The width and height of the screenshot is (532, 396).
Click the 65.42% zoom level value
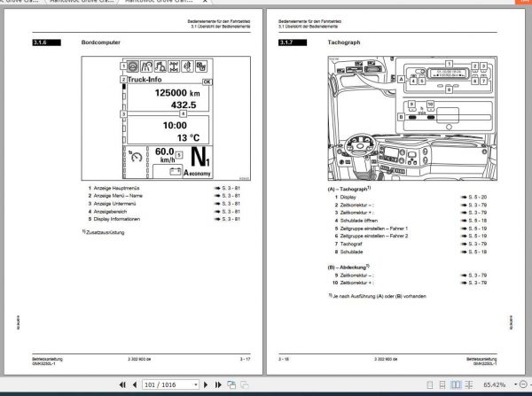coord(495,384)
